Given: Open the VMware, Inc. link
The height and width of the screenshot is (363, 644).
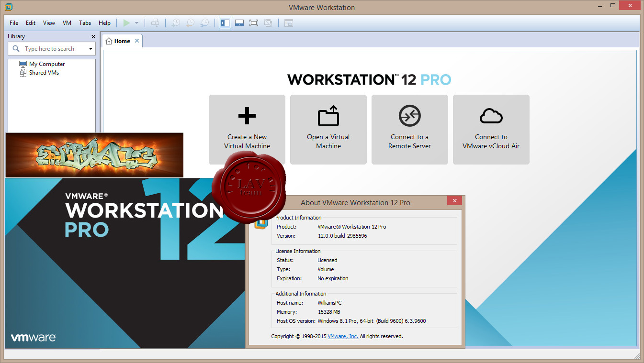Looking at the screenshot, I should pos(343,336).
